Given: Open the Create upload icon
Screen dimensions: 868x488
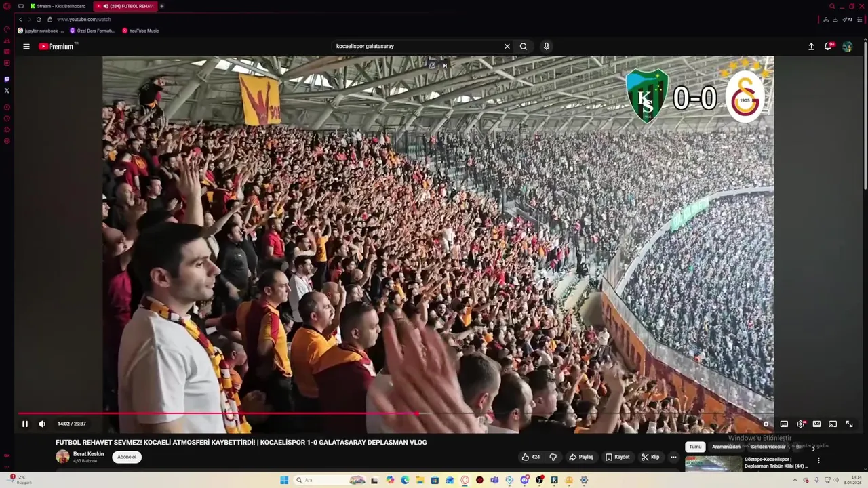Looking at the screenshot, I should [x=811, y=47].
